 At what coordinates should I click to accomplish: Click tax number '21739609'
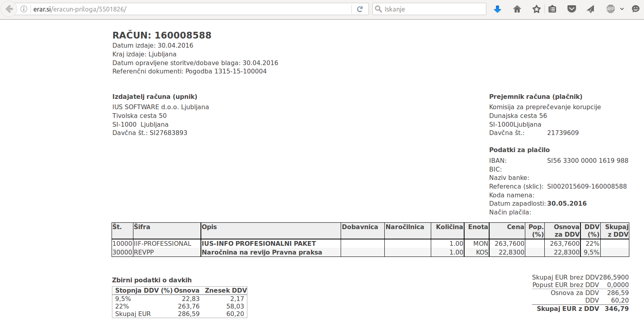pyautogui.click(x=563, y=133)
